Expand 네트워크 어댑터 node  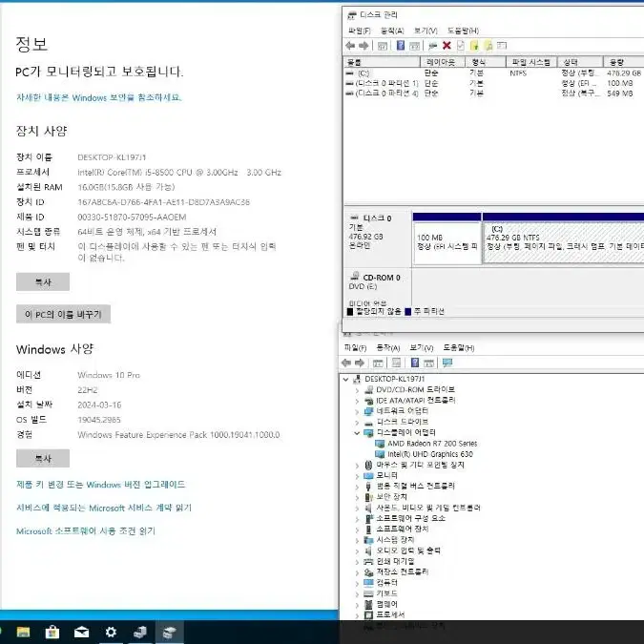coord(357,411)
